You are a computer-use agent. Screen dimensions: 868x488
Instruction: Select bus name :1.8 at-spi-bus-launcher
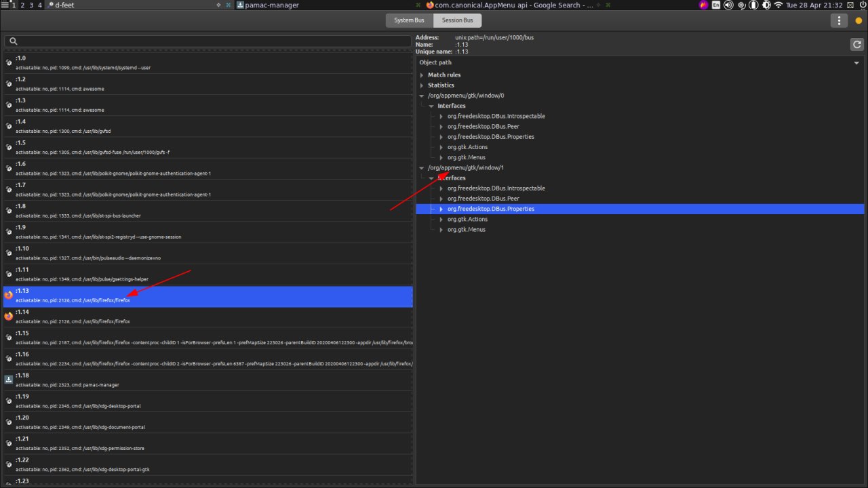coord(208,211)
